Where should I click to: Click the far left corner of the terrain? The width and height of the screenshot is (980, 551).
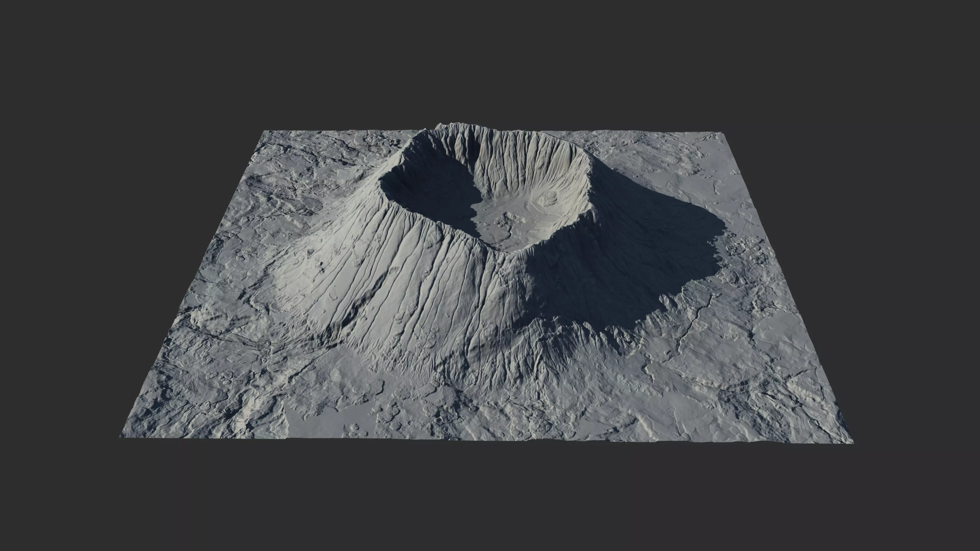(x=265, y=132)
